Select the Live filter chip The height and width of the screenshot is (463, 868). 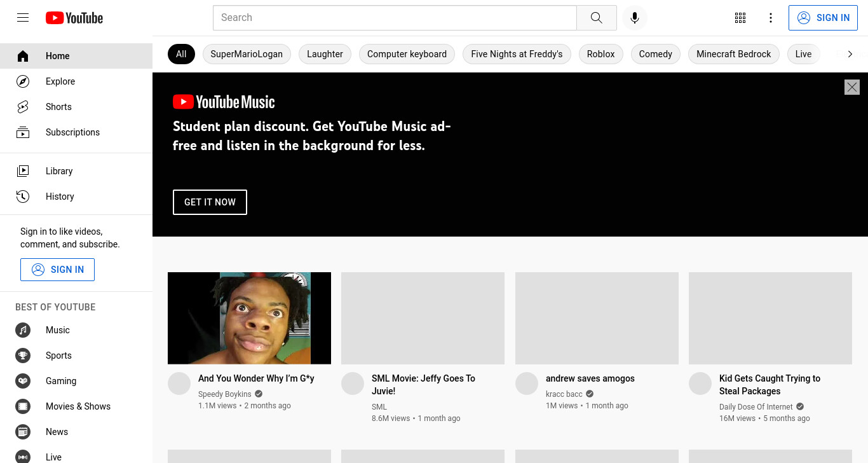click(x=803, y=54)
